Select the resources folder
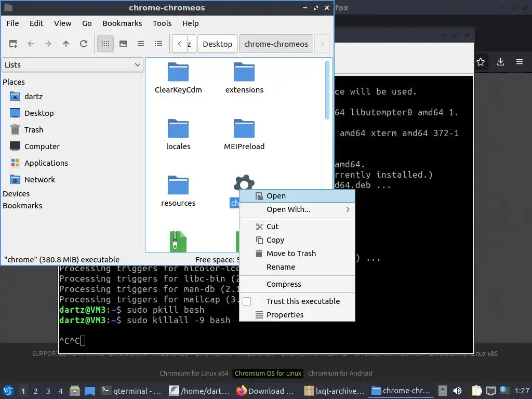Image resolution: width=532 pixels, height=399 pixels. point(178,192)
